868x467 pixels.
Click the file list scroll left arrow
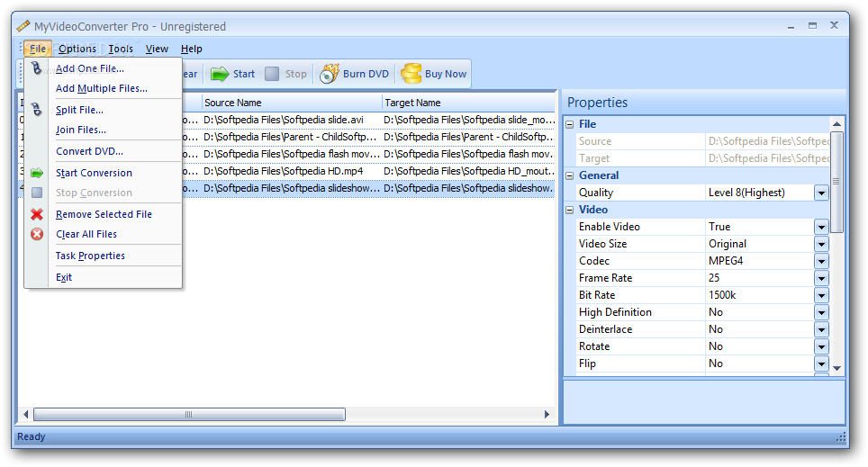pos(25,415)
